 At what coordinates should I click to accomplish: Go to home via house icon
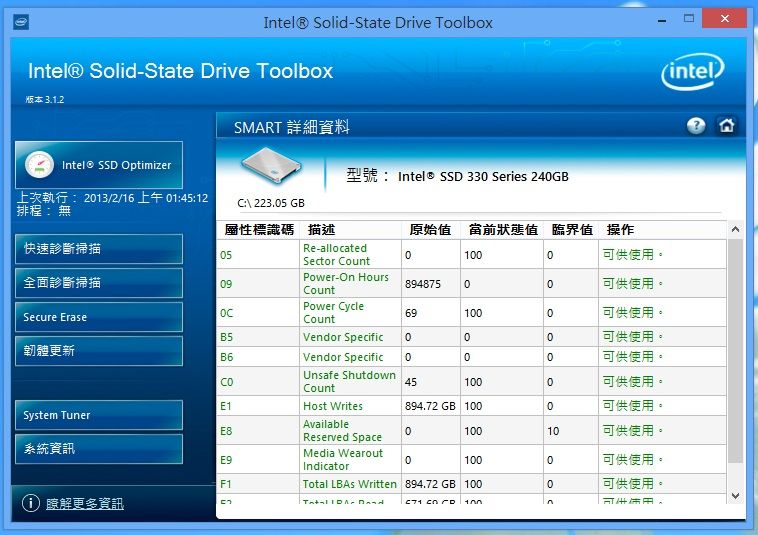(726, 126)
